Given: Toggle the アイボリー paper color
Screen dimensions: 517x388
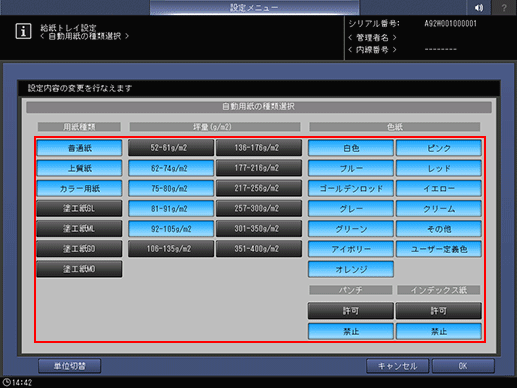Looking at the screenshot, I should point(351,249).
